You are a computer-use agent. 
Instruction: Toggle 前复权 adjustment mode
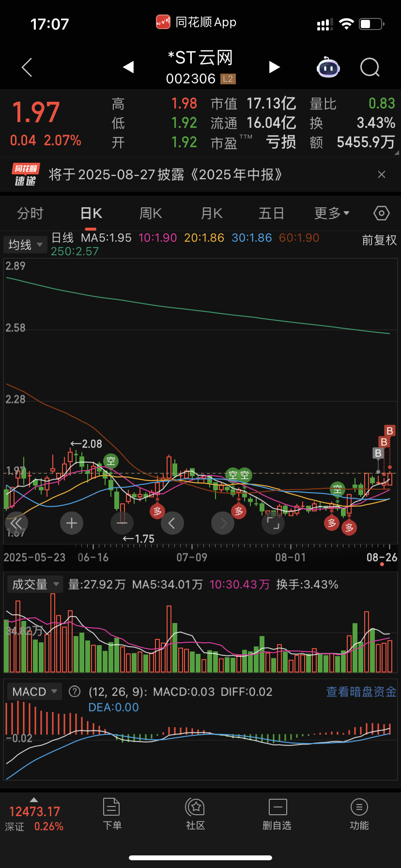click(379, 240)
